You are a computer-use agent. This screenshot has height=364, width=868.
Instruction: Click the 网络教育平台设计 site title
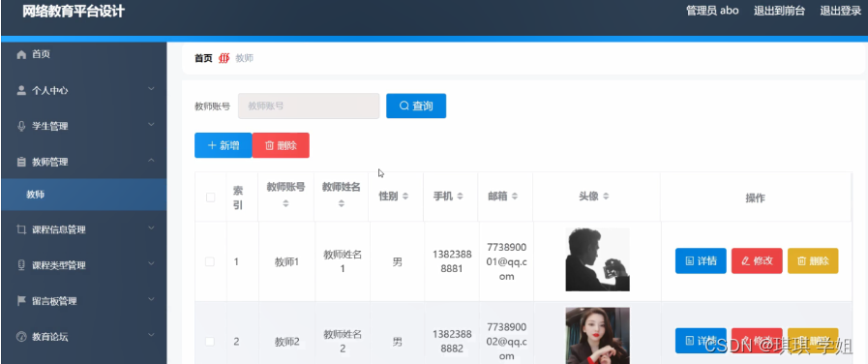(x=74, y=11)
